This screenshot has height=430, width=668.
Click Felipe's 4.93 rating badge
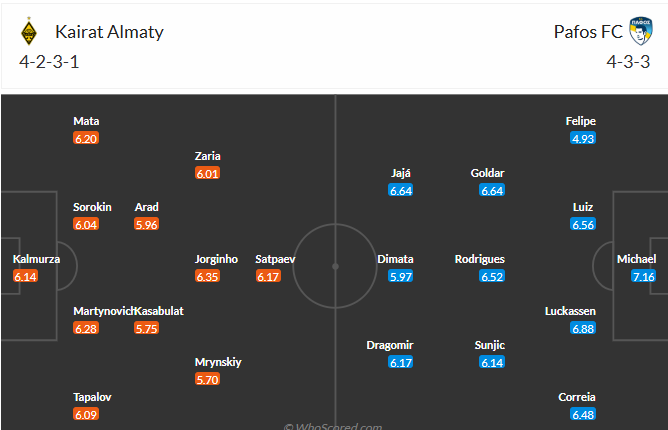pyautogui.click(x=582, y=138)
